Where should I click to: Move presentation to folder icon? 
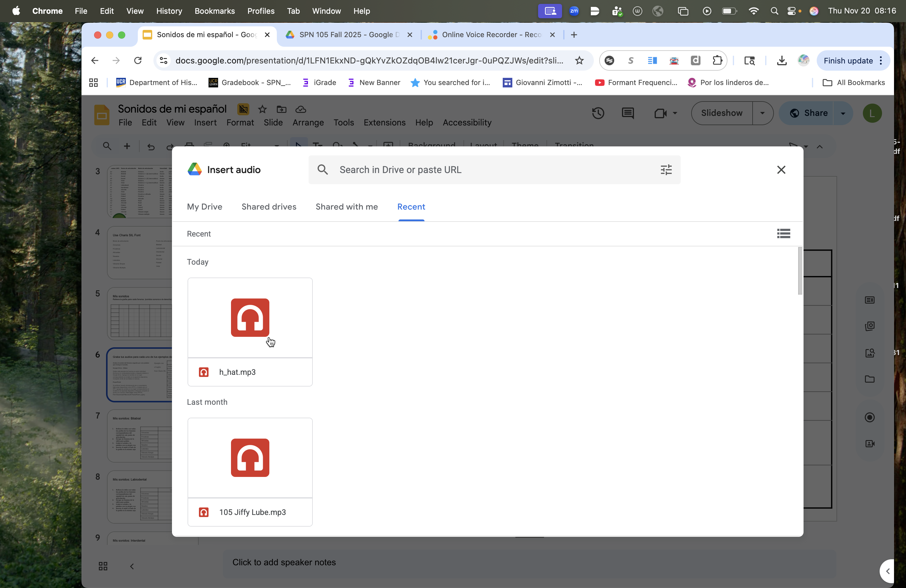point(281,109)
